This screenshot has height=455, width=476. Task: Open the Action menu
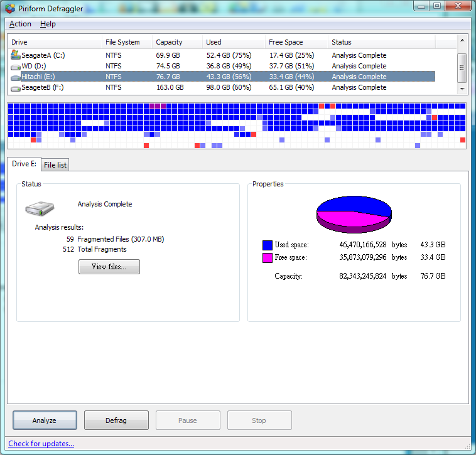pyautogui.click(x=20, y=24)
